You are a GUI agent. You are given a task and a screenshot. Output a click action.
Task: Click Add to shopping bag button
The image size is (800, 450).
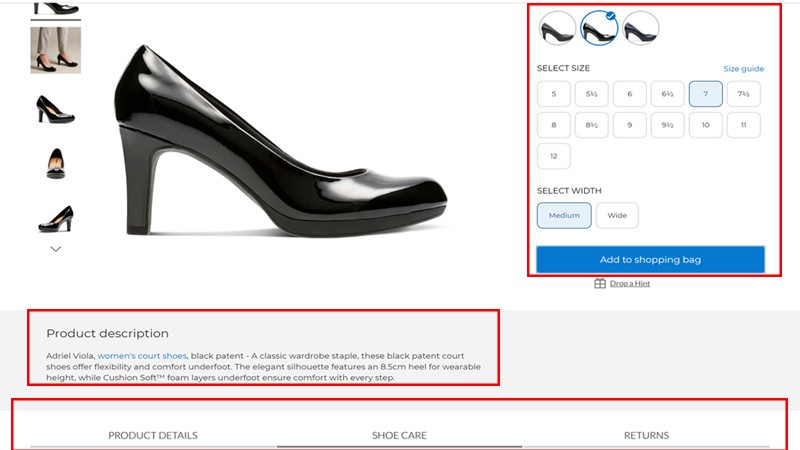click(650, 260)
